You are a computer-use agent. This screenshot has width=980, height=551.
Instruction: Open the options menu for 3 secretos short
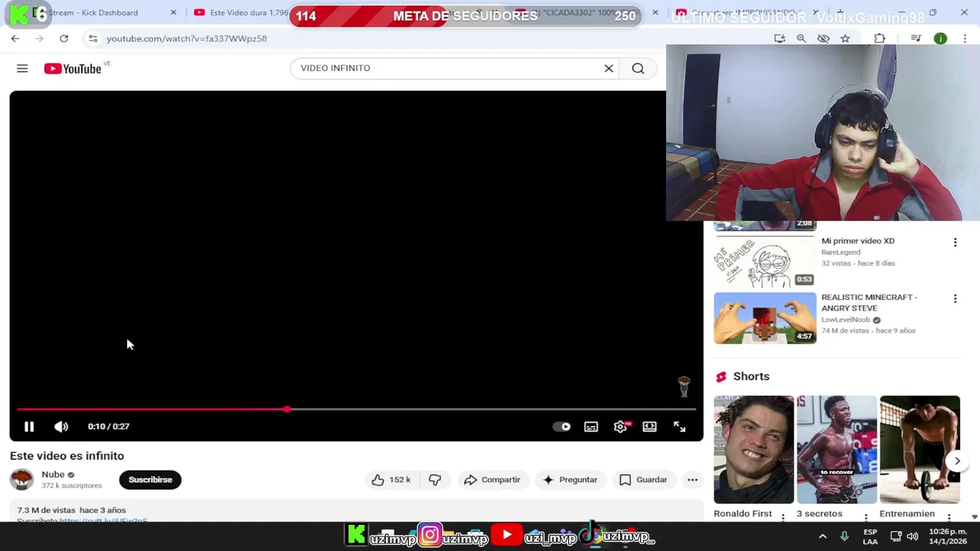coord(866,518)
